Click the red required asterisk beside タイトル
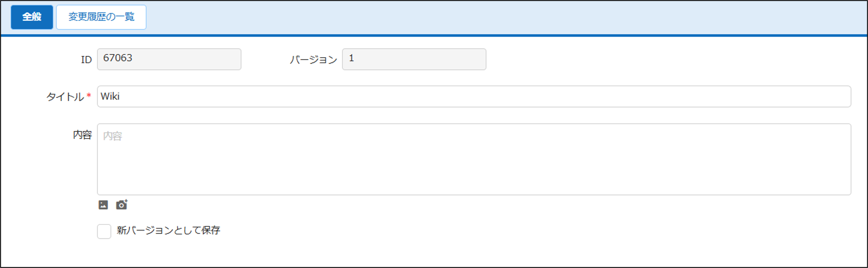This screenshot has height=268, width=868. click(89, 95)
